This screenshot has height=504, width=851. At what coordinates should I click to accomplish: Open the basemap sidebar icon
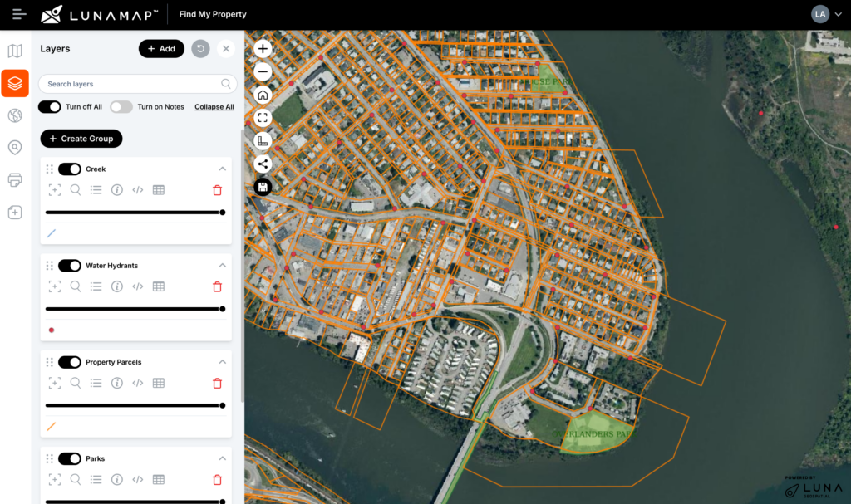(x=15, y=51)
